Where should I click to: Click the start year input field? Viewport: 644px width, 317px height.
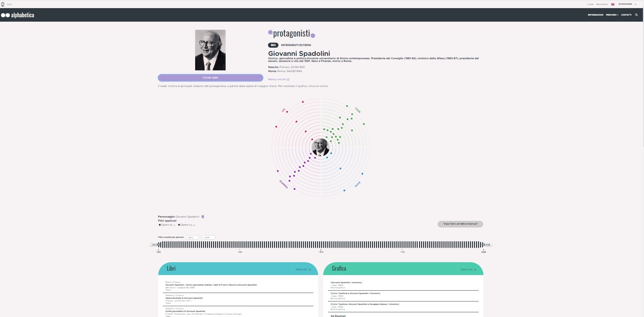(192, 237)
